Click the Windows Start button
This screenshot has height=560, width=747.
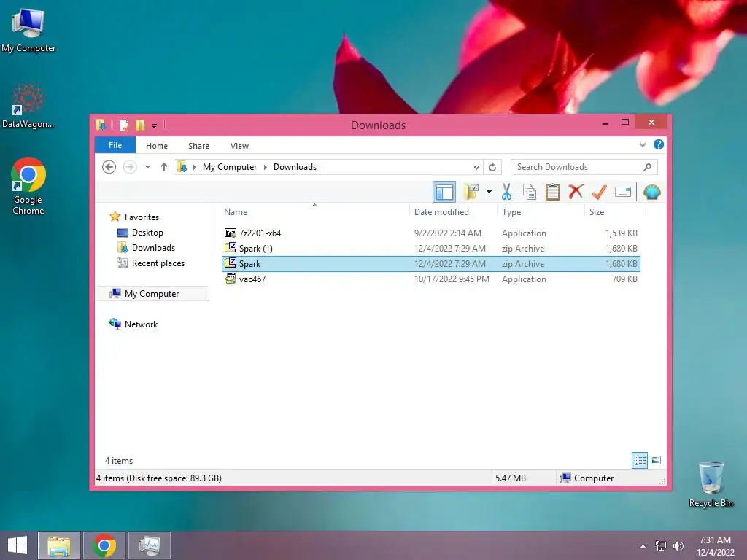[18, 545]
